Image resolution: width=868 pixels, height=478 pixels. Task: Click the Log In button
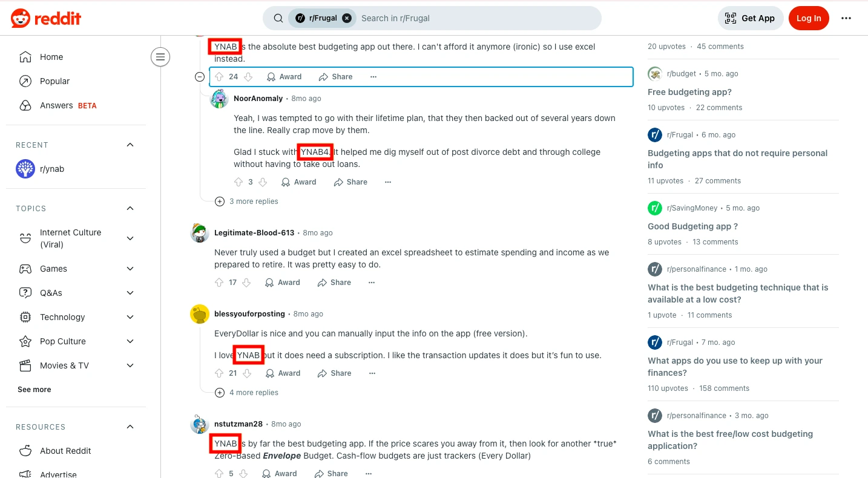[x=809, y=18]
